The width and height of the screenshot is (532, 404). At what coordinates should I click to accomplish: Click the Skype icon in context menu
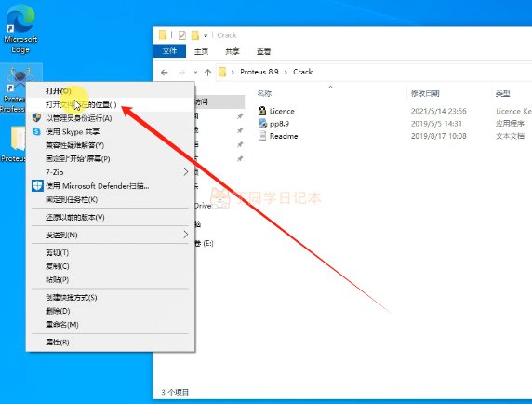click(36, 131)
